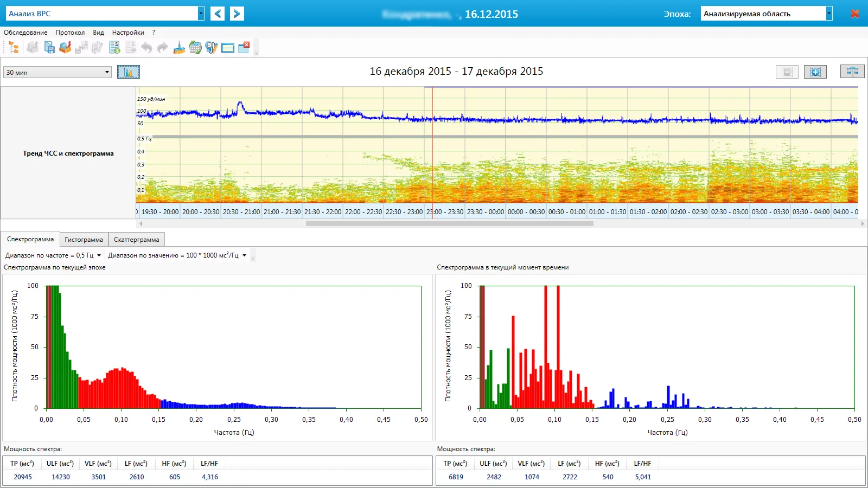Image resolution: width=868 pixels, height=488 pixels.
Task: Click the add epoch plus icon
Action: (815, 72)
